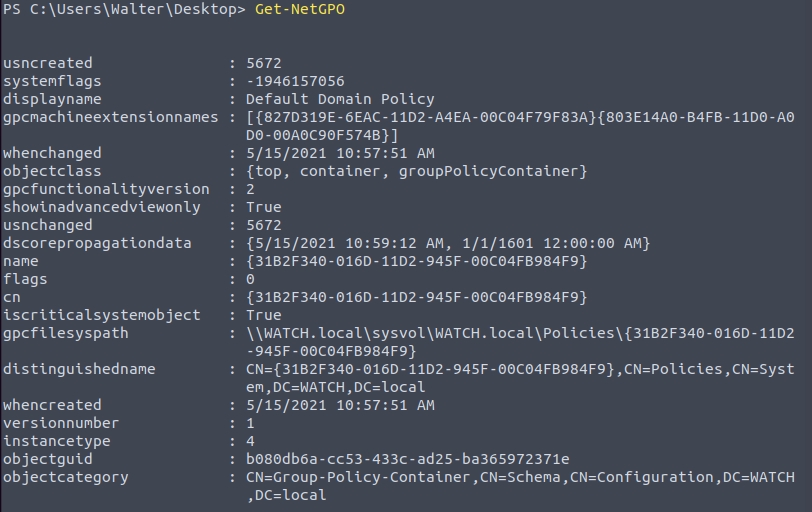The image size is (812, 512).
Task: Click the gpcmachineextensionnames property label
Action: click(110, 117)
